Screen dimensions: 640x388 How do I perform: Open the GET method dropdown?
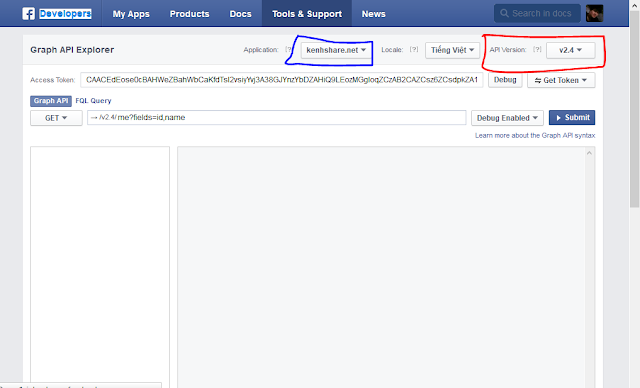click(x=56, y=118)
